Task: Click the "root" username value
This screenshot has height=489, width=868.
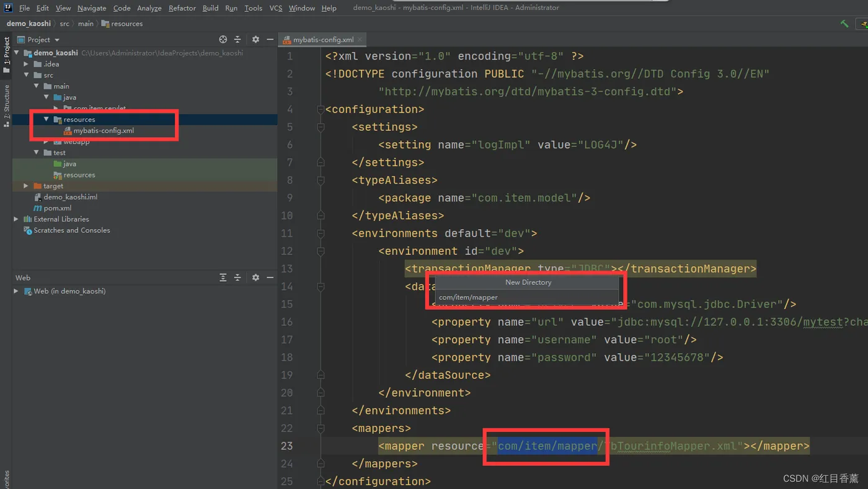Action: click(664, 339)
